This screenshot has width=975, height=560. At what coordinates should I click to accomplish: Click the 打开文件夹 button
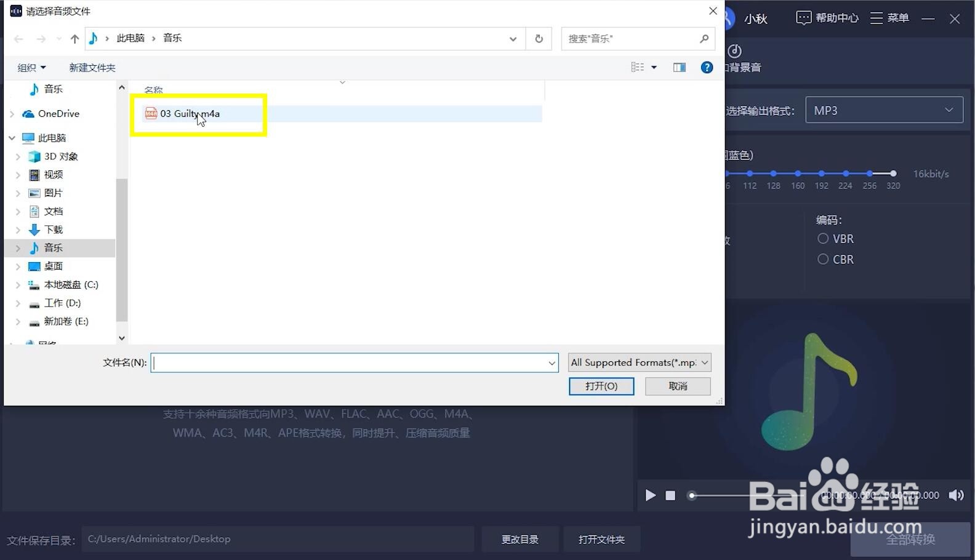[601, 539]
